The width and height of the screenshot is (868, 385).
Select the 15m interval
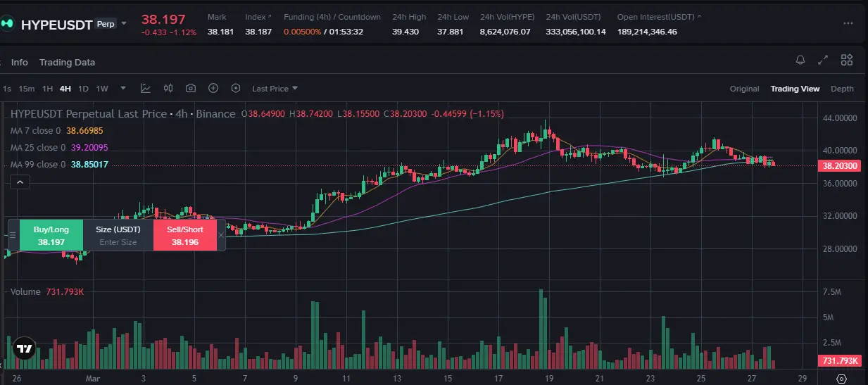pyautogui.click(x=27, y=89)
